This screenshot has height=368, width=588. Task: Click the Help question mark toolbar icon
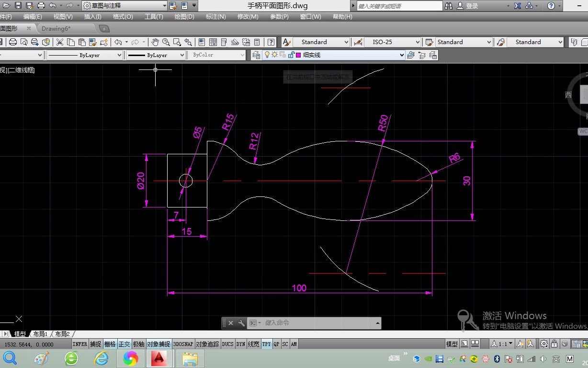click(271, 42)
